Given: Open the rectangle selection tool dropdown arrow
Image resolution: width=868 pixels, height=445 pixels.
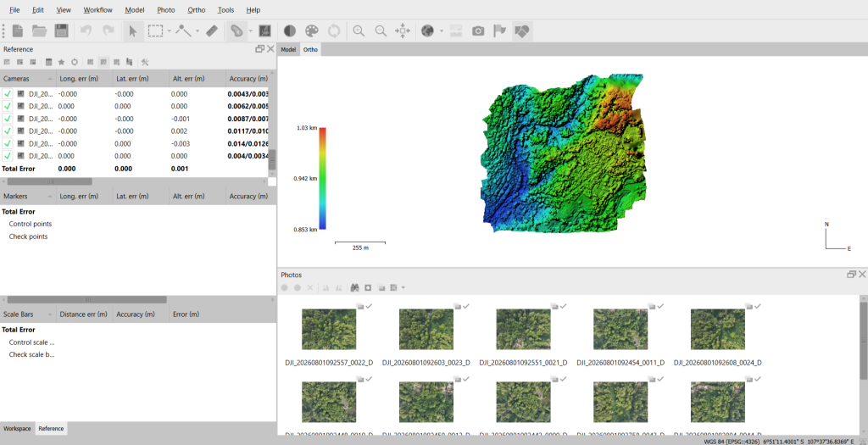Looking at the screenshot, I should [x=169, y=31].
